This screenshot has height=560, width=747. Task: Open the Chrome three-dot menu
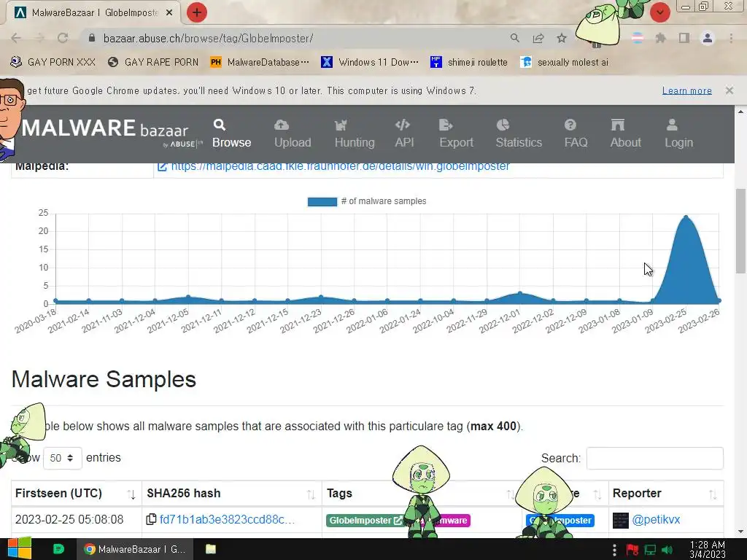731,38
